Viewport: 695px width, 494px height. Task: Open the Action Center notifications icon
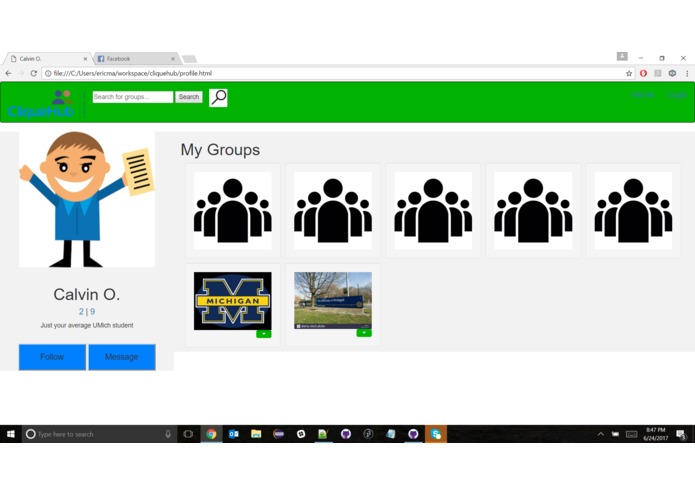[x=681, y=434]
